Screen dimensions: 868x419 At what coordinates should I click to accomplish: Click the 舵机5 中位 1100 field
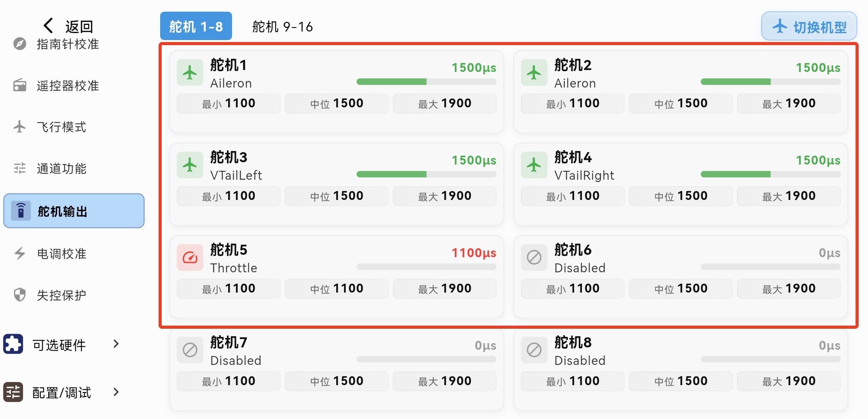[337, 289]
